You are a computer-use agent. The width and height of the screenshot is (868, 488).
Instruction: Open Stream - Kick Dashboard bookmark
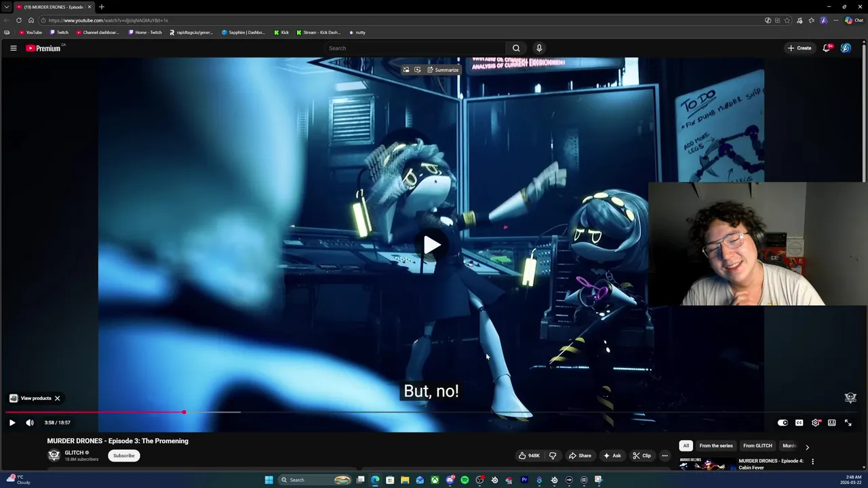pyautogui.click(x=319, y=33)
